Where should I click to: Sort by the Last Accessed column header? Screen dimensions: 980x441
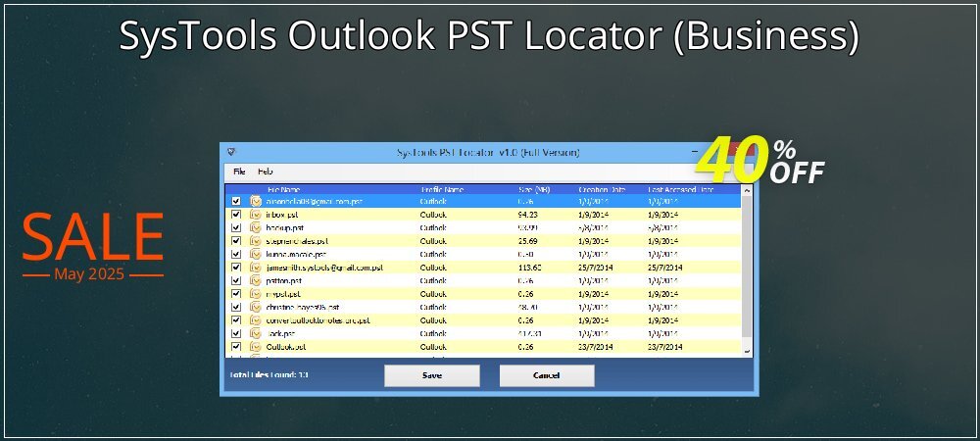681,189
